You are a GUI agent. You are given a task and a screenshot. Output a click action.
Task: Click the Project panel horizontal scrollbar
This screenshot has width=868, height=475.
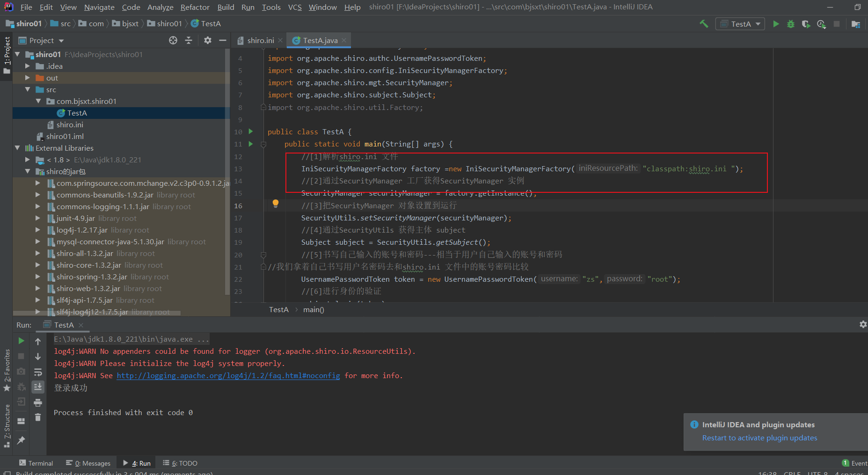point(97,313)
